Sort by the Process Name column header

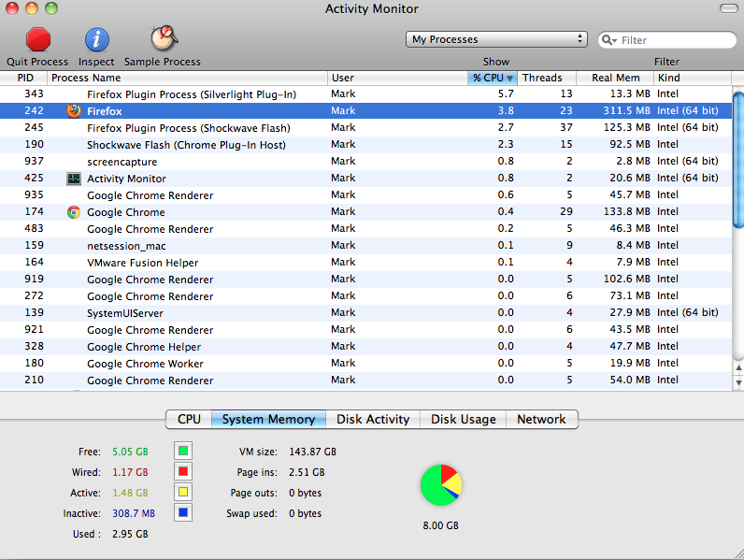click(x=188, y=78)
